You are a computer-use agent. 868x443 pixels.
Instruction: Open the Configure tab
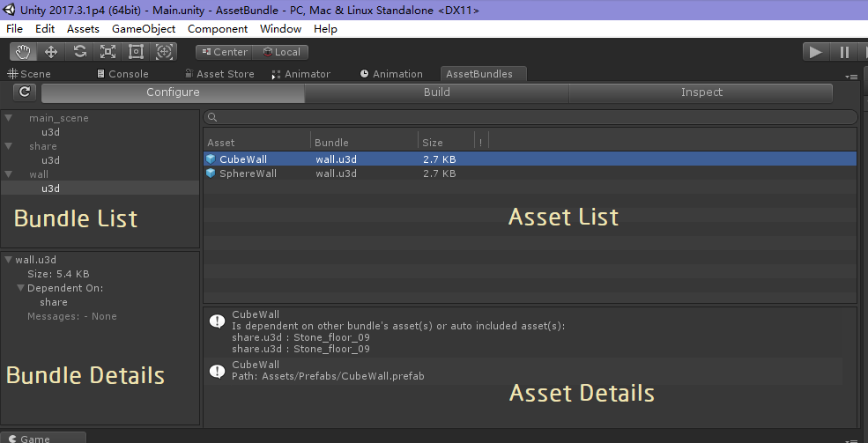pos(173,92)
